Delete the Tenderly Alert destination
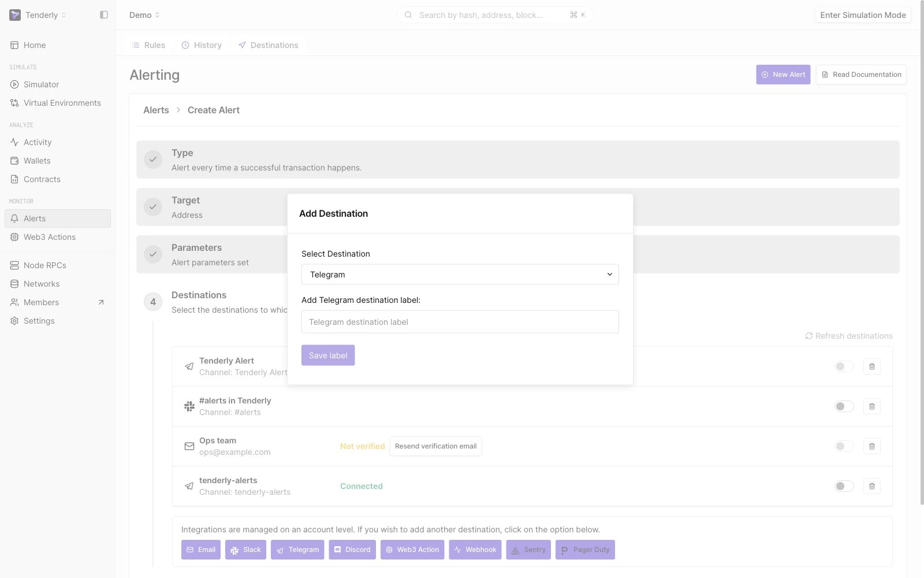 pos(872,366)
